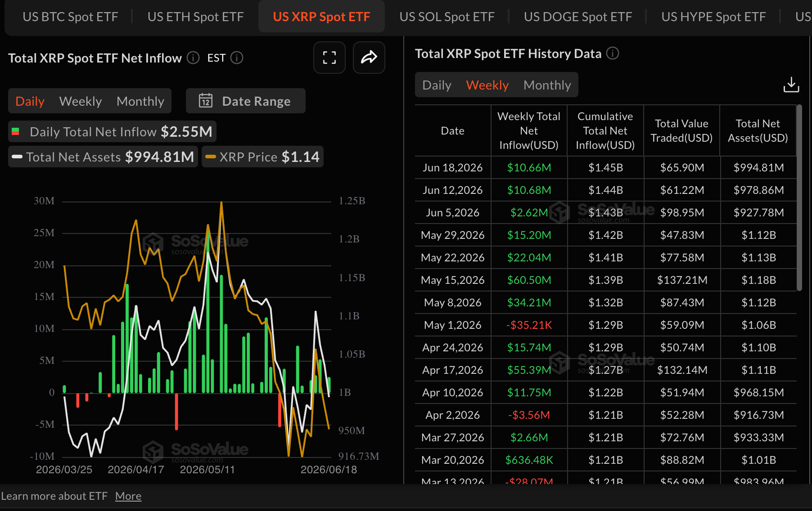
Task: Click history table vertical scrollbar
Action: pos(799,198)
